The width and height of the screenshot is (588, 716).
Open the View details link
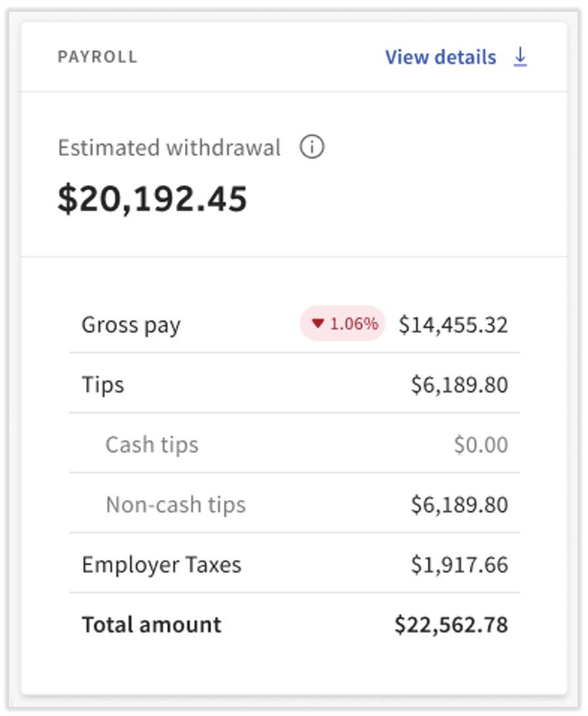440,58
